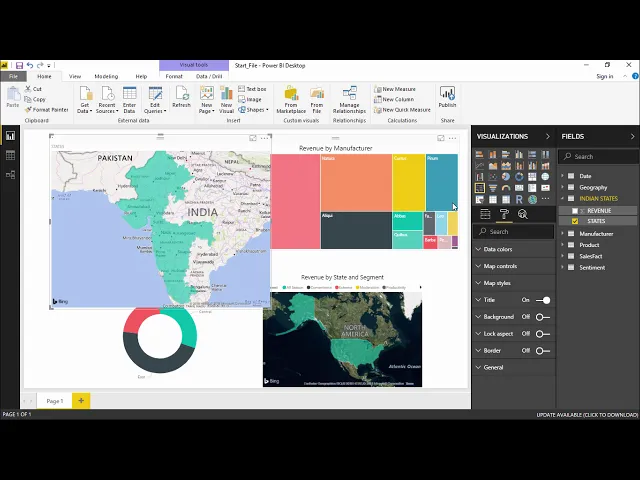Select the Page 1 tab
Image resolution: width=640 pixels, height=480 pixels.
(54, 401)
